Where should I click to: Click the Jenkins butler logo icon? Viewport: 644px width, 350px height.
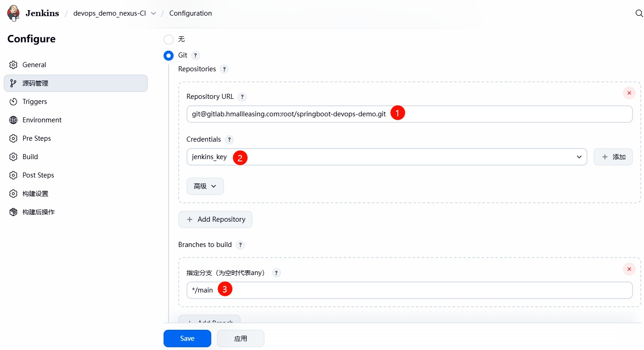tap(14, 13)
